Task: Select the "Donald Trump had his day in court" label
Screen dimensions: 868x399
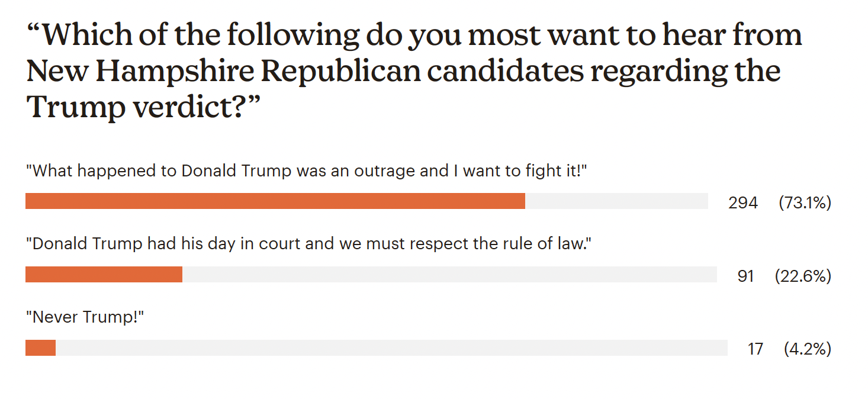Action: point(310,244)
